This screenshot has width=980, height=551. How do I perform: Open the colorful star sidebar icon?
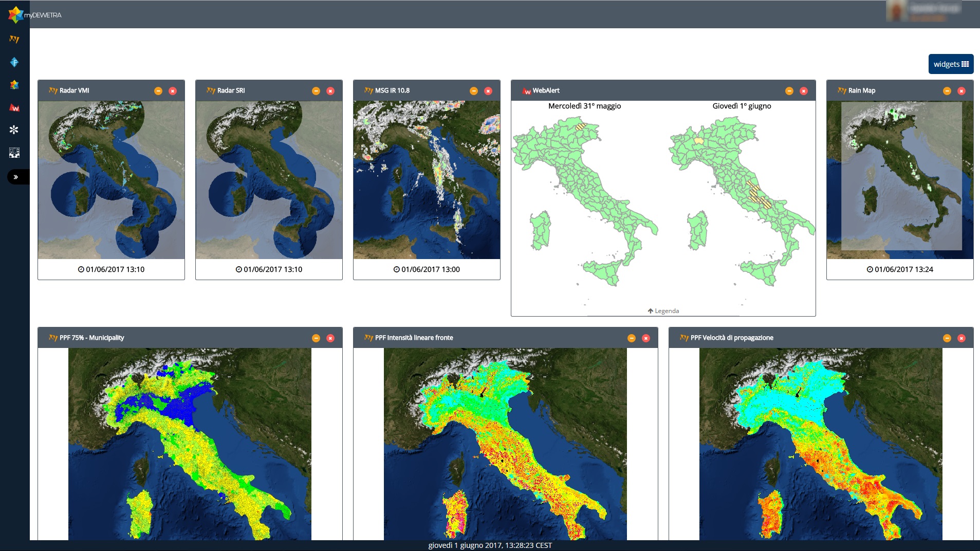(x=14, y=85)
